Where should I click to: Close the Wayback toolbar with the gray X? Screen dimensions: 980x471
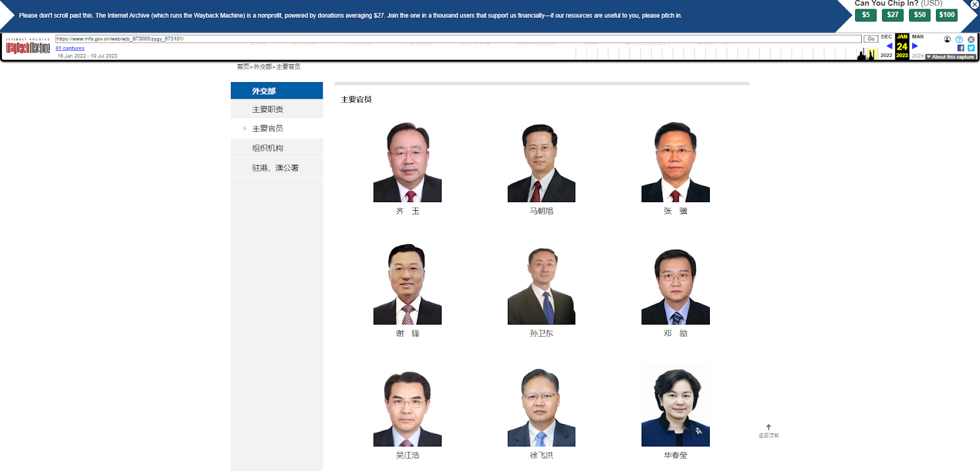pos(971,39)
